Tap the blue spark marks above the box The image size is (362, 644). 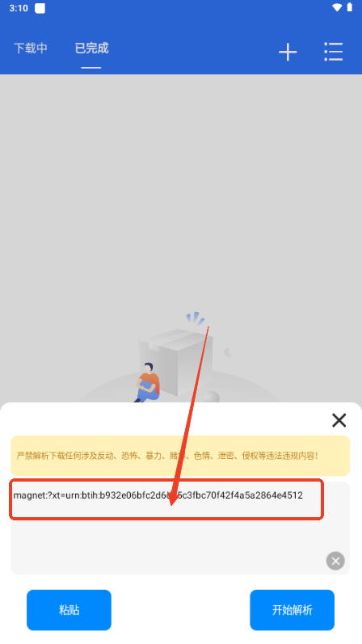(196, 318)
